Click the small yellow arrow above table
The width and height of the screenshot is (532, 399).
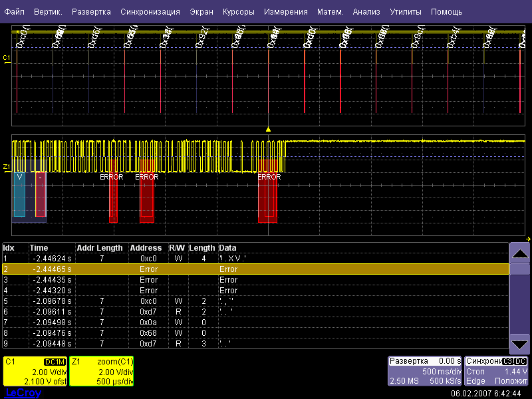click(528, 239)
